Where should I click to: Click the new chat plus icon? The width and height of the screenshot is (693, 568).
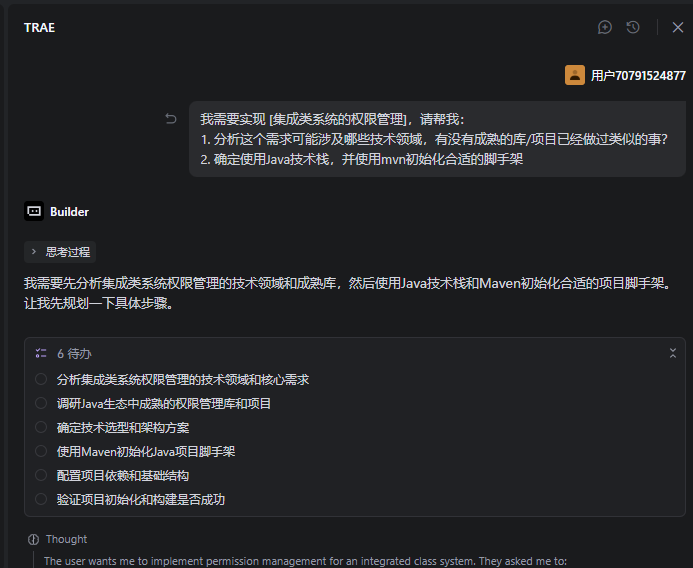click(x=605, y=27)
